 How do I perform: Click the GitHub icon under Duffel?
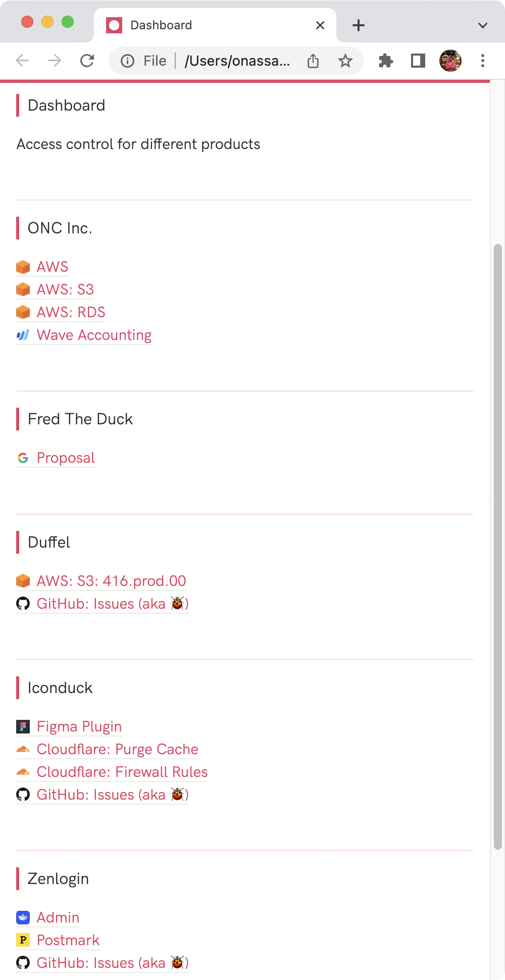(x=23, y=604)
